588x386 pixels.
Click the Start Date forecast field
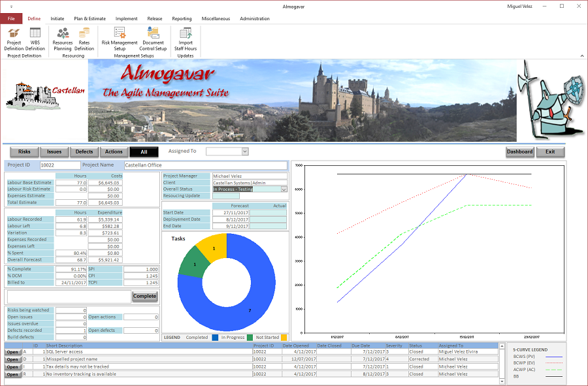click(x=231, y=212)
